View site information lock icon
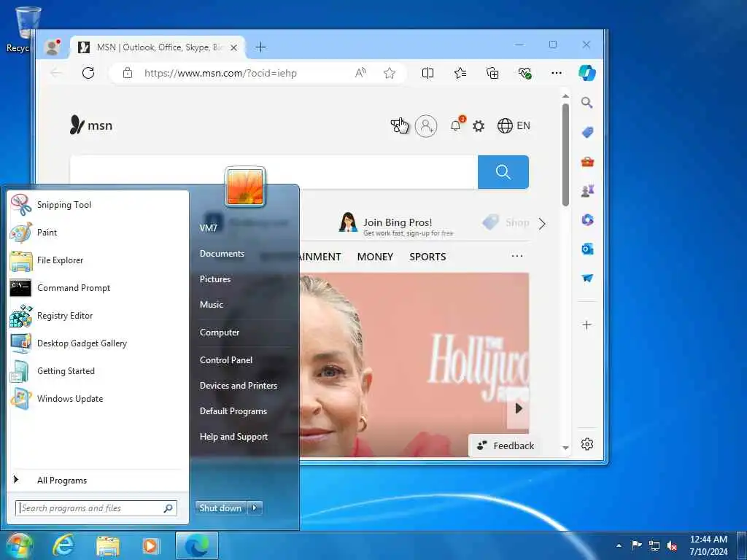This screenshot has height=560, width=747. (x=127, y=73)
